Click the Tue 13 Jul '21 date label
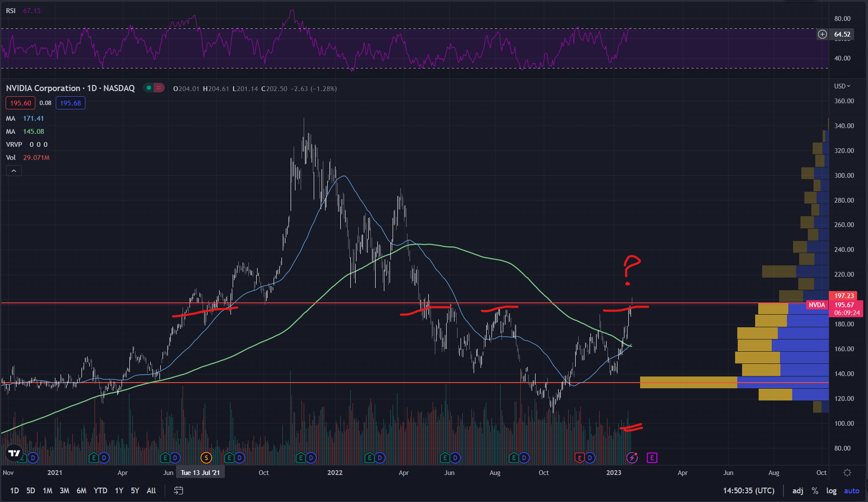The image size is (868, 502). point(200,473)
